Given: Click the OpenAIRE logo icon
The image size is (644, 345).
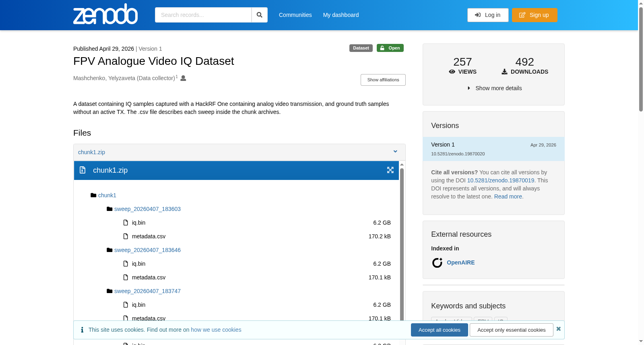Looking at the screenshot, I should click(437, 263).
